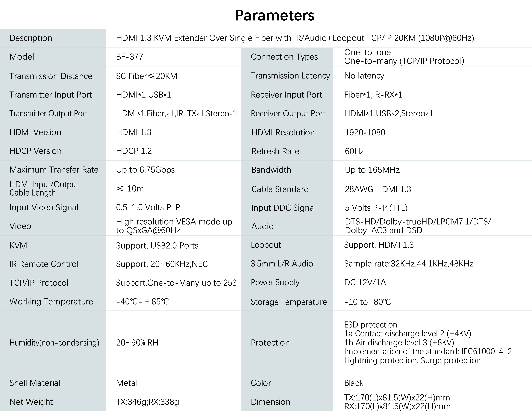Click the DC 12V/1A power value
This screenshot has height=411, width=532.
pyautogui.click(x=365, y=282)
